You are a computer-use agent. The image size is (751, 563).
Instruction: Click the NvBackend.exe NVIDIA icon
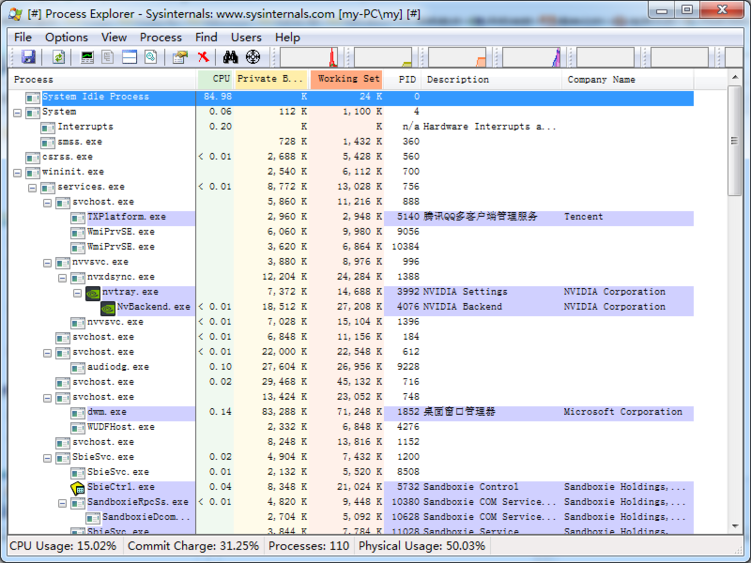[x=108, y=308]
